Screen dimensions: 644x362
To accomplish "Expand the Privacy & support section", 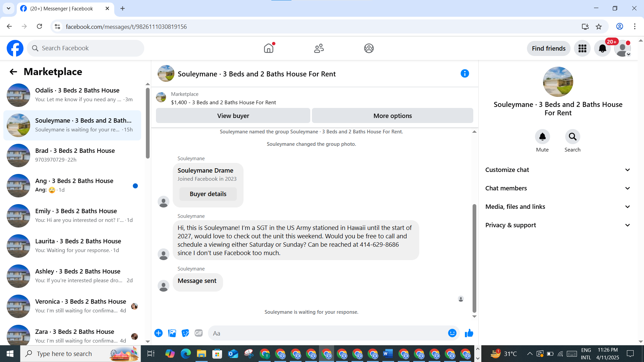I will pos(558,225).
